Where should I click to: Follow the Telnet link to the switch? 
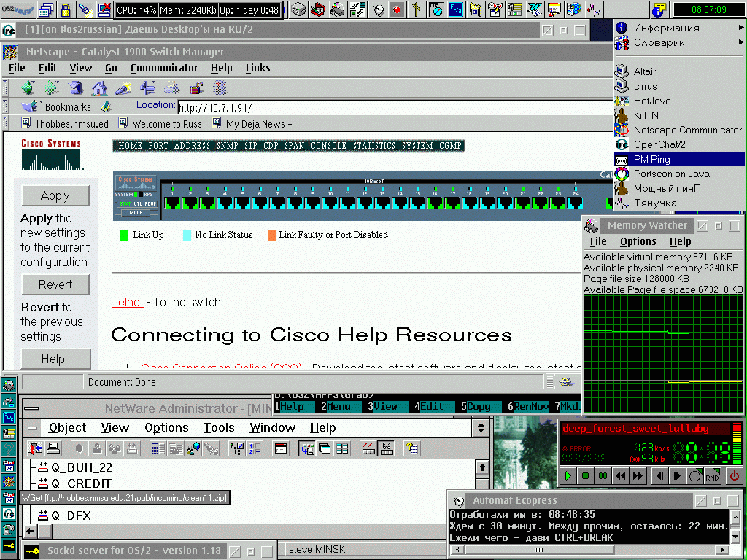pos(127,302)
